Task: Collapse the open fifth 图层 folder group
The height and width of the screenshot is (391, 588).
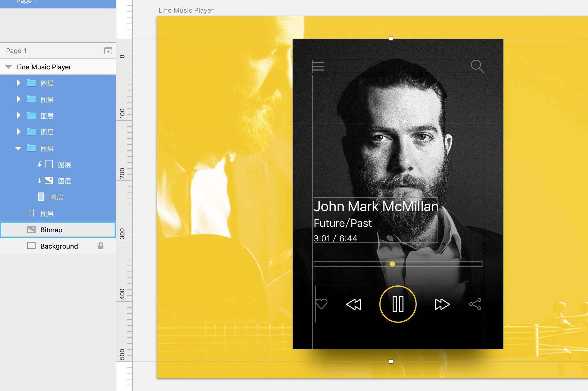Action: point(18,148)
